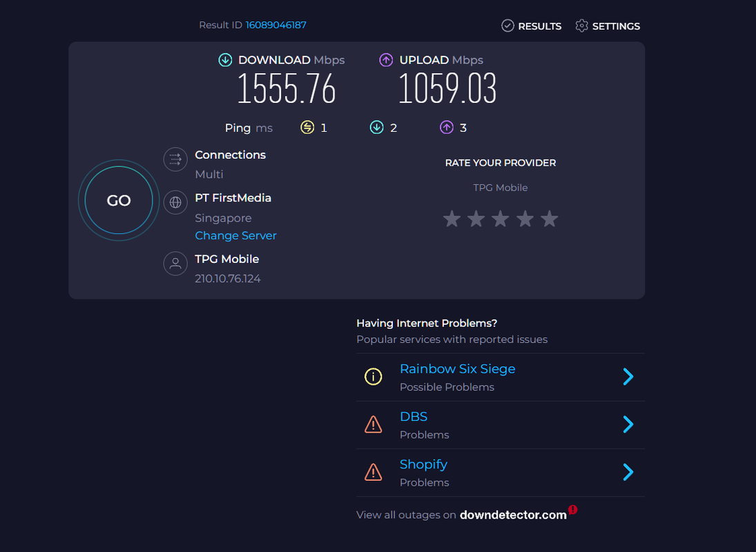Open the SETTINGS menu item
Screen dimensions: 756x552
[608, 26]
